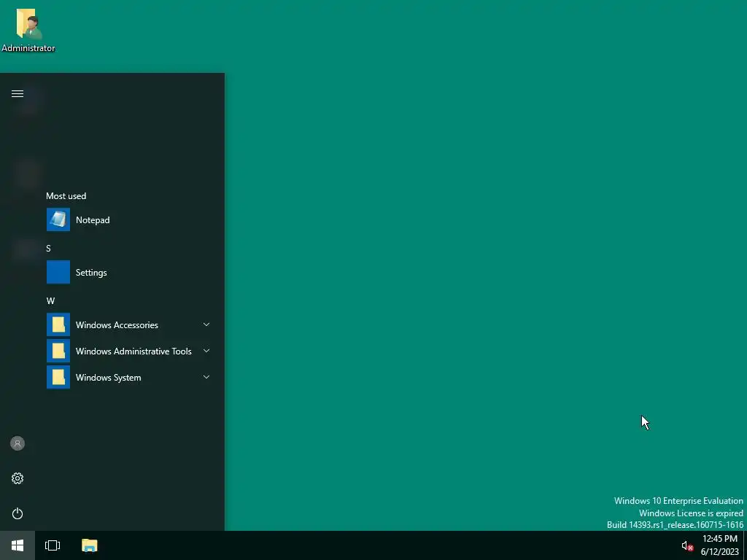Click the Windows System folder icon
747x560 pixels.
58,377
